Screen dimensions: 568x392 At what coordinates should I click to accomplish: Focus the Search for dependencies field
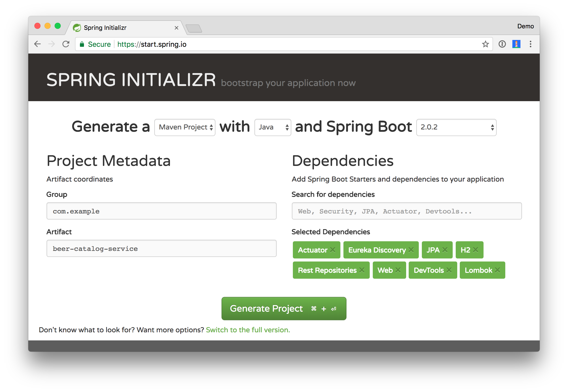point(406,211)
